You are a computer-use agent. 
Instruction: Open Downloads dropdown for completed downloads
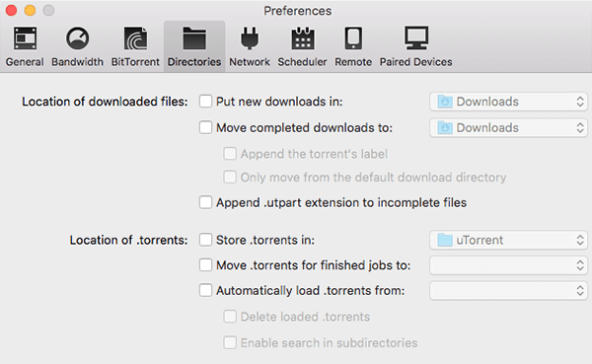pyautogui.click(x=508, y=127)
